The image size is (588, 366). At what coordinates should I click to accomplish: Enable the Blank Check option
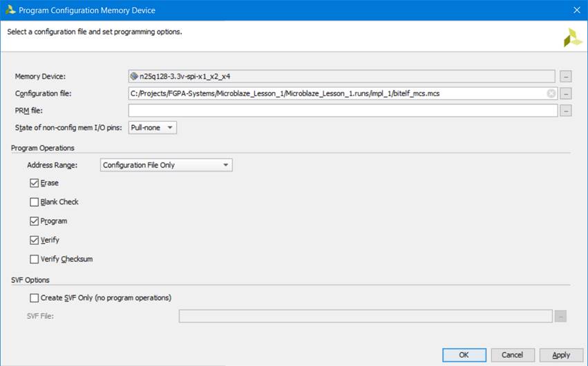pyautogui.click(x=35, y=202)
